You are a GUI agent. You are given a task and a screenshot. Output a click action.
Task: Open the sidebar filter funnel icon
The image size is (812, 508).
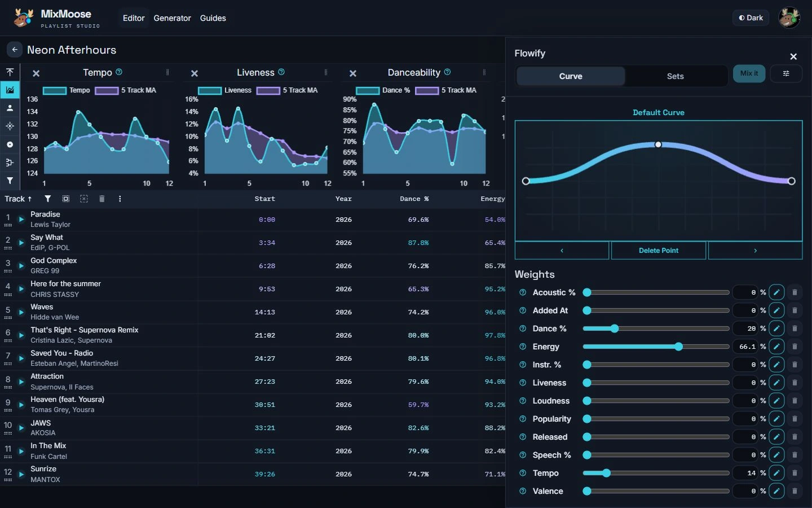[10, 181]
